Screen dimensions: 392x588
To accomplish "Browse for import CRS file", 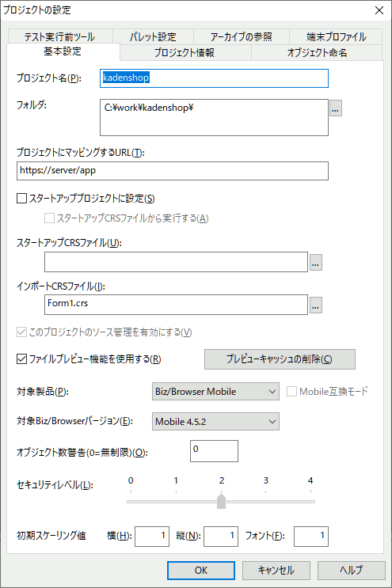I will click(316, 305).
